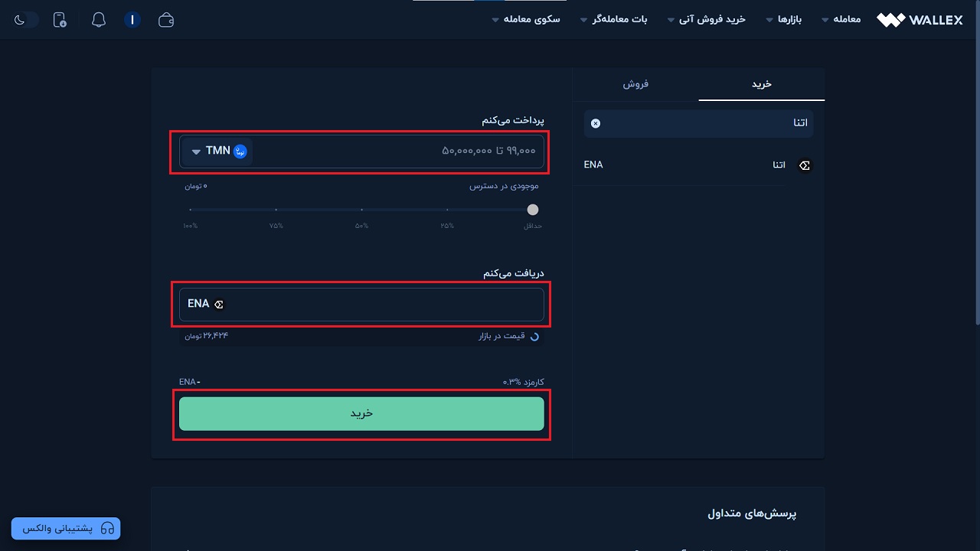Image resolution: width=980 pixels, height=551 pixels.
Task: Expand the بات معامله‌گر menu
Action: tap(614, 19)
